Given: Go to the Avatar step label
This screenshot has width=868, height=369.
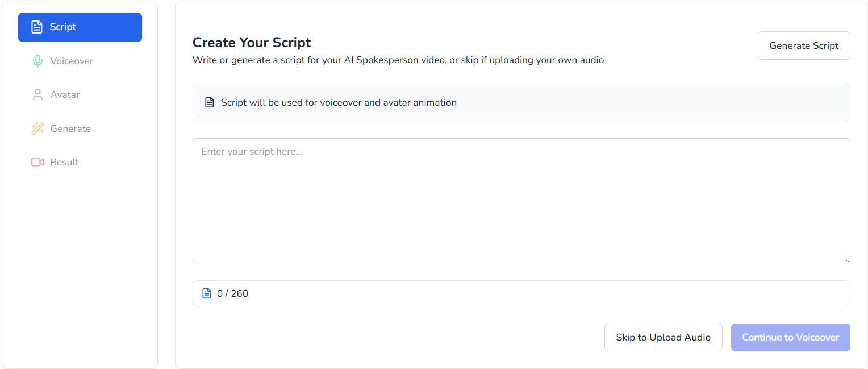Looking at the screenshot, I should point(65,95).
